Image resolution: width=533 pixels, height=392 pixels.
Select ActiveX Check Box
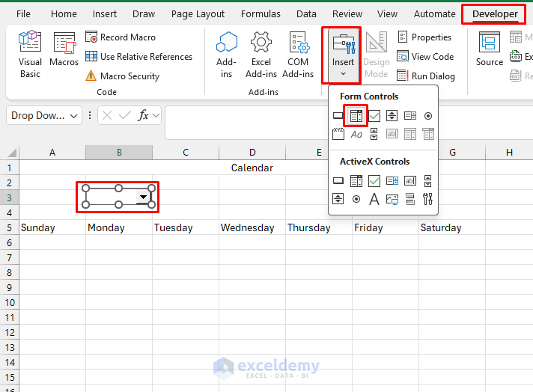point(374,181)
